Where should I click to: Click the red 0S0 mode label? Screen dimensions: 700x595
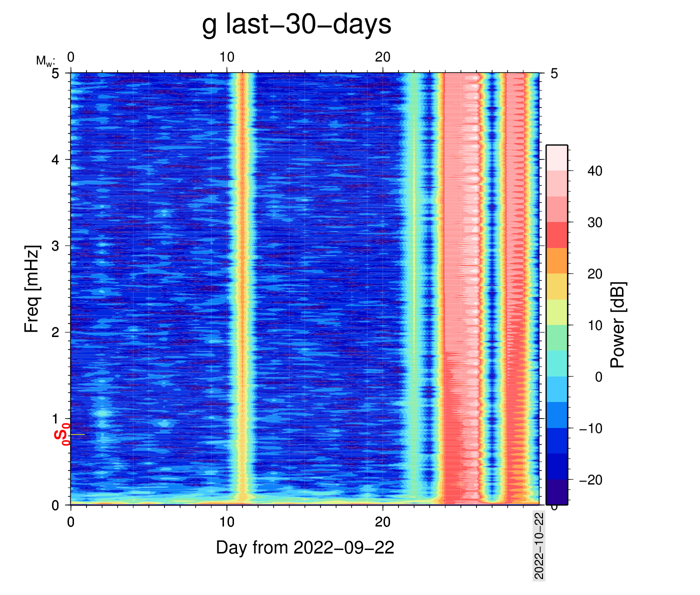pyautogui.click(x=61, y=434)
